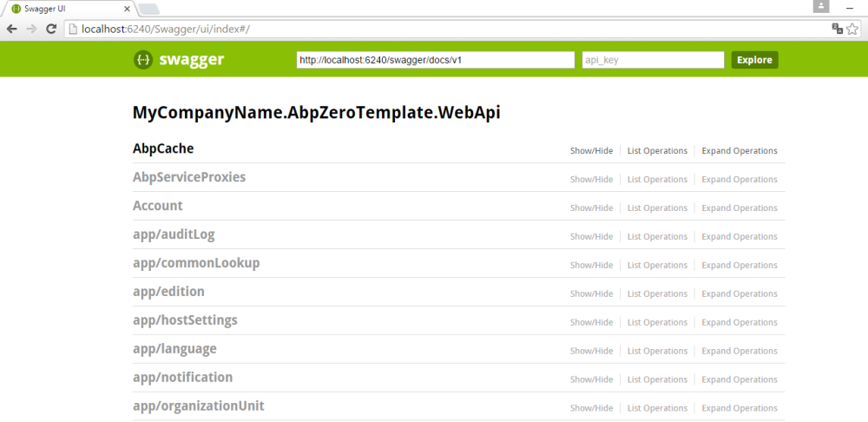Viewport: 868px width, 422px height.
Task: Click the swagger logo icon
Action: click(x=143, y=60)
